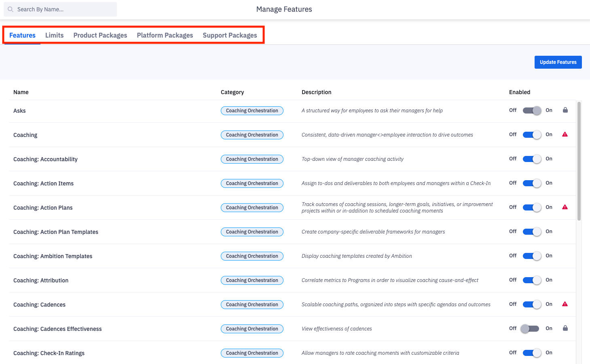590x364 pixels.
Task: Click the warning triangle beside Coaching row
Action: tap(565, 135)
